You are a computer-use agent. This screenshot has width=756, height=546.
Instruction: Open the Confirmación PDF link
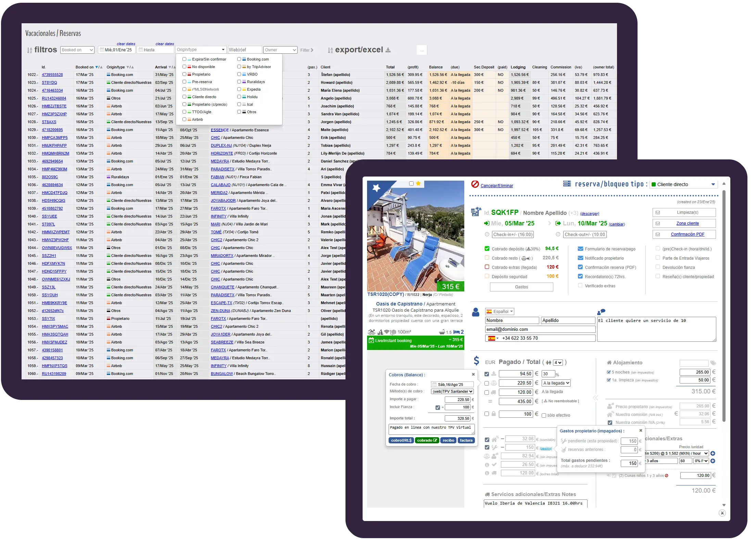pyautogui.click(x=687, y=234)
